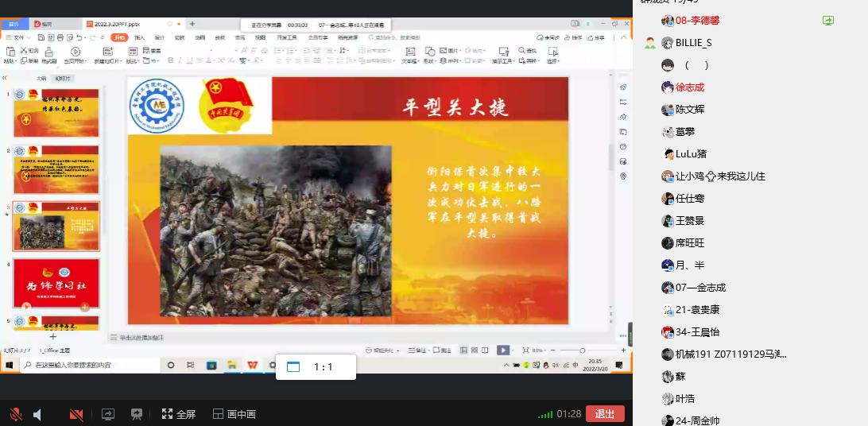Click the 粘贴 paste icon
868x426 pixels.
click(x=10, y=52)
